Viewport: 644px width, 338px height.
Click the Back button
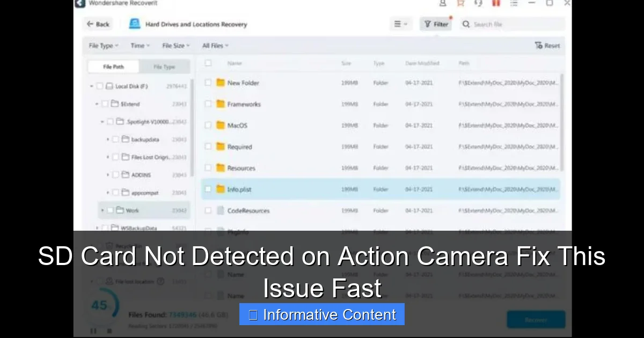tap(98, 24)
